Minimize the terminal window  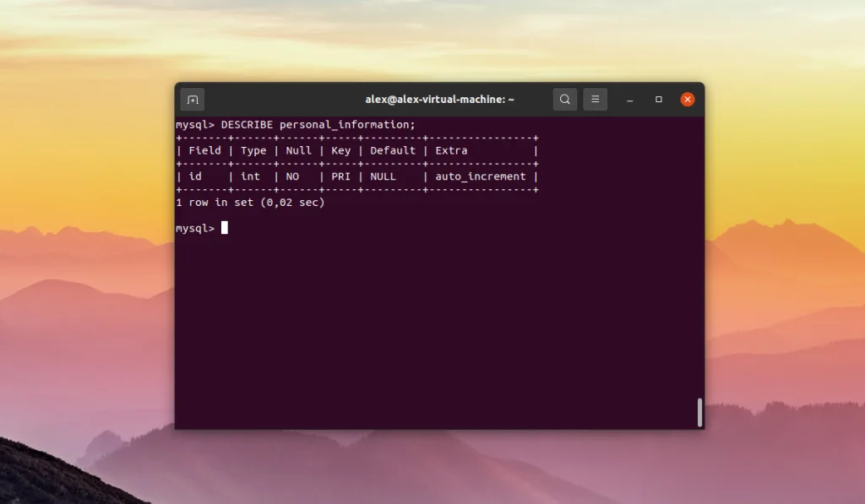(629, 99)
